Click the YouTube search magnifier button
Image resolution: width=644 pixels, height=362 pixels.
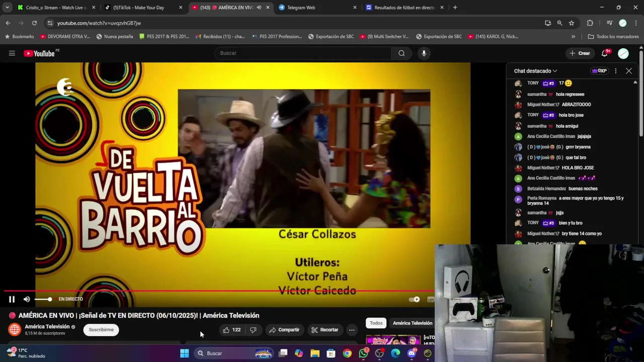(401, 53)
